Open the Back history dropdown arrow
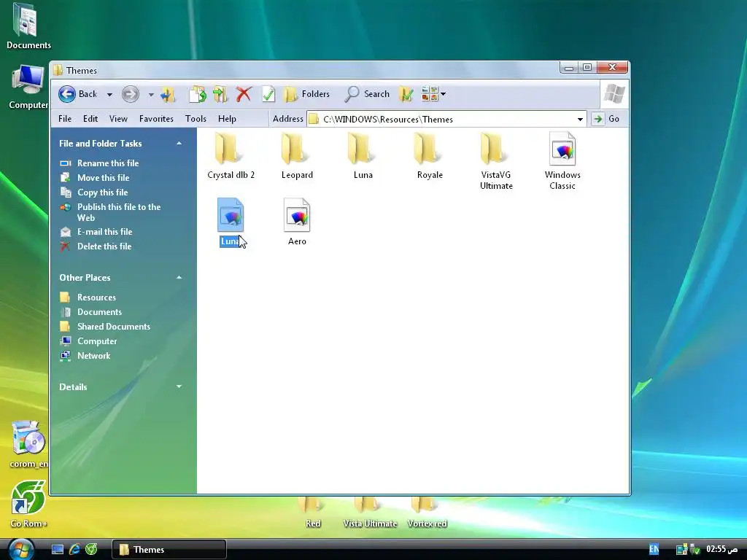 click(109, 94)
